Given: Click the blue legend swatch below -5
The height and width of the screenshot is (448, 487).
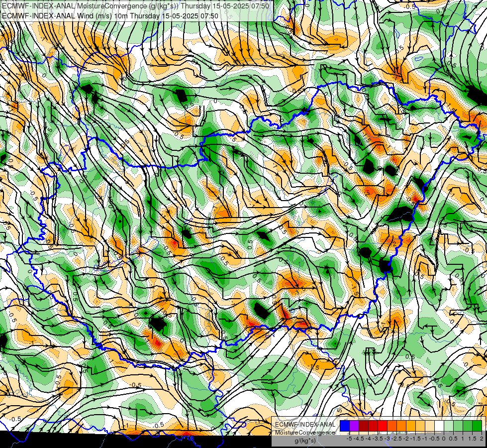Looking at the screenshot, I should pyautogui.click(x=344, y=426).
